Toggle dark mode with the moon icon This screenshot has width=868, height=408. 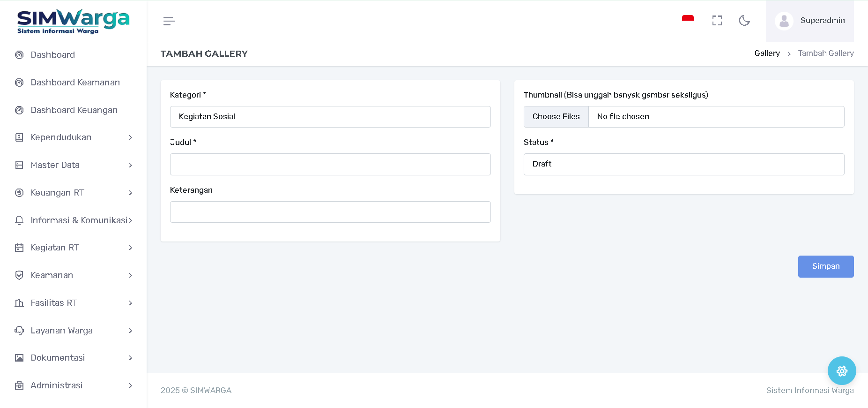pyautogui.click(x=744, y=21)
